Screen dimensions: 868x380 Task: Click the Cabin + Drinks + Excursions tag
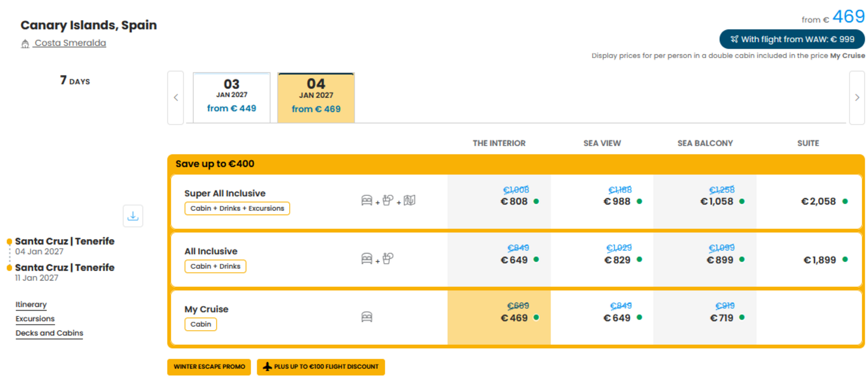237,209
